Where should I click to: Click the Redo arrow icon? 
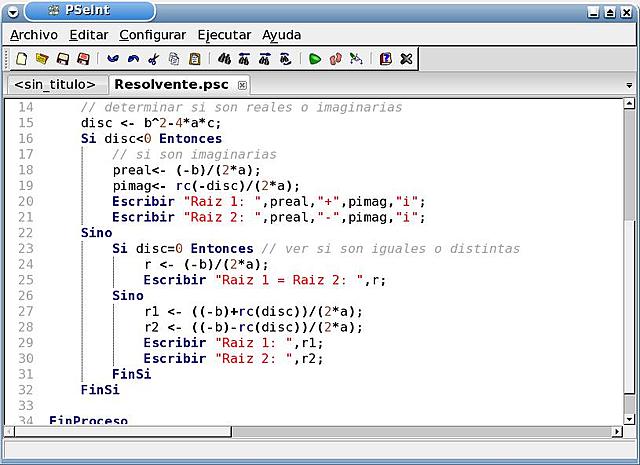[x=133, y=59]
